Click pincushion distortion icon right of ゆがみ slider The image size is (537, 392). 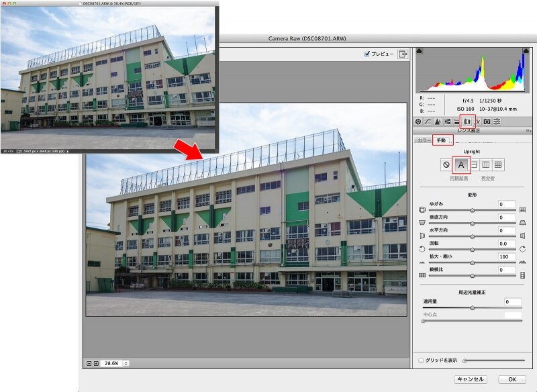click(x=523, y=209)
